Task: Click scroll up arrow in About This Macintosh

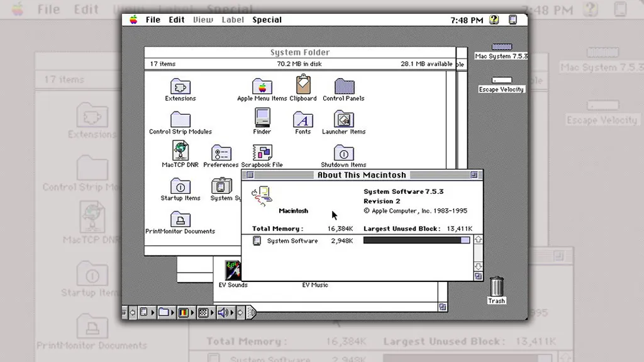Action: coord(479,239)
